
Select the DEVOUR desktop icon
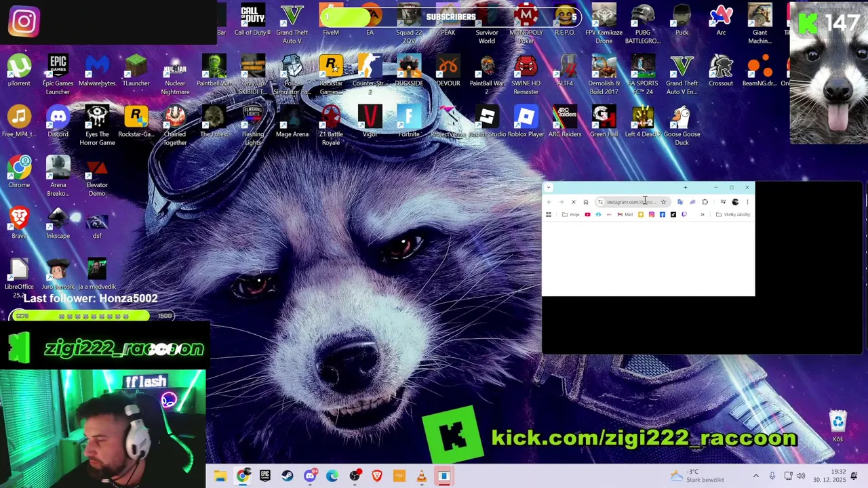448,71
